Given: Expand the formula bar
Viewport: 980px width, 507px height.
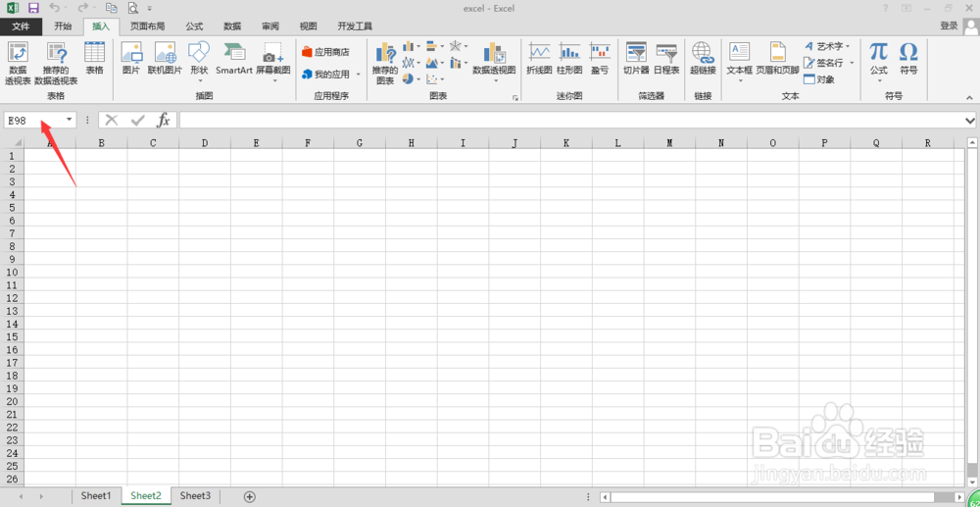Looking at the screenshot, I should pos(970,120).
